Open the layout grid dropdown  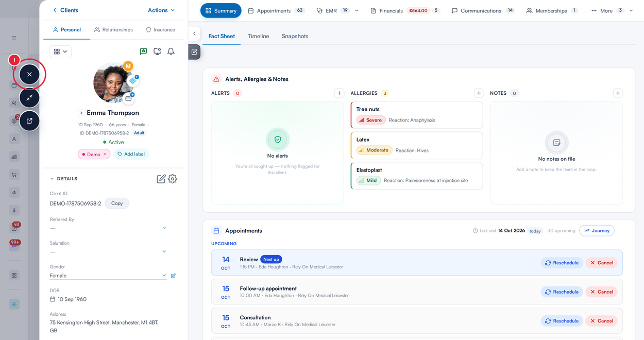(x=61, y=52)
